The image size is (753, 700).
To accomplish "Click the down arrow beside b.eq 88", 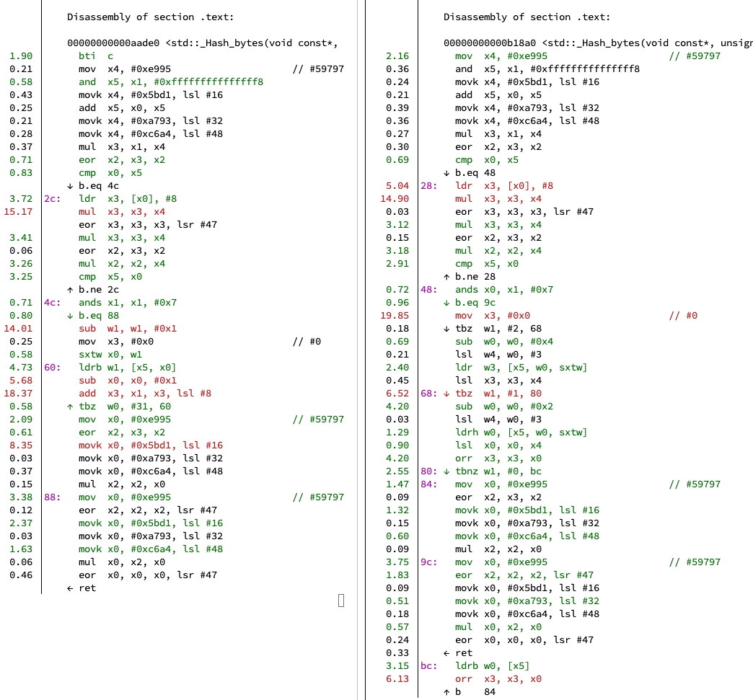I will click(70, 316).
